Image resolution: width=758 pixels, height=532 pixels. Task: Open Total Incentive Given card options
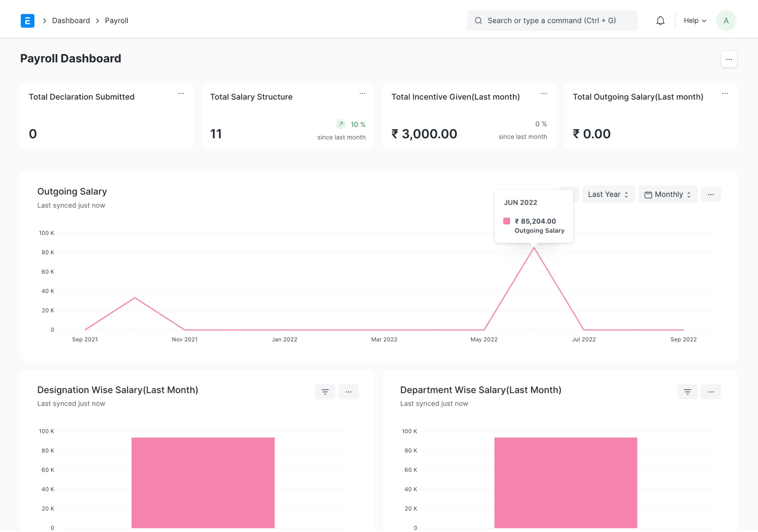tap(543, 94)
